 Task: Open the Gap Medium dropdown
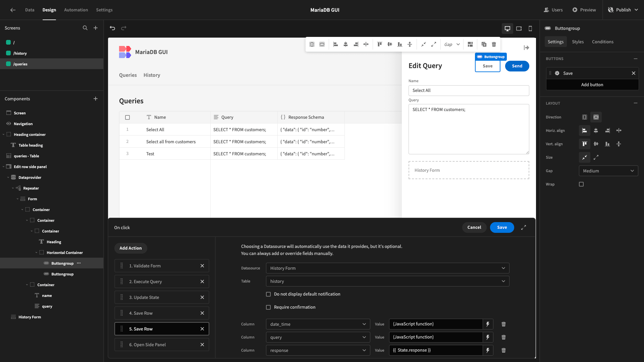point(608,171)
